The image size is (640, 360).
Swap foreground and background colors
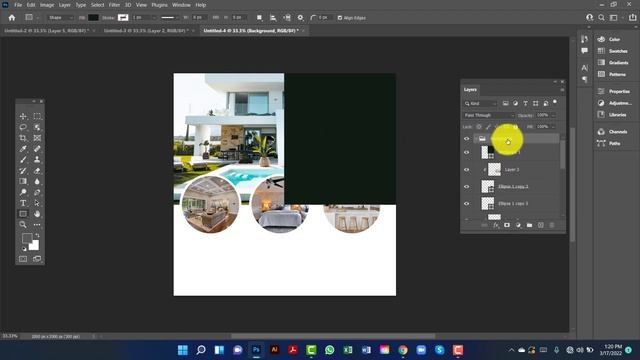click(37, 236)
